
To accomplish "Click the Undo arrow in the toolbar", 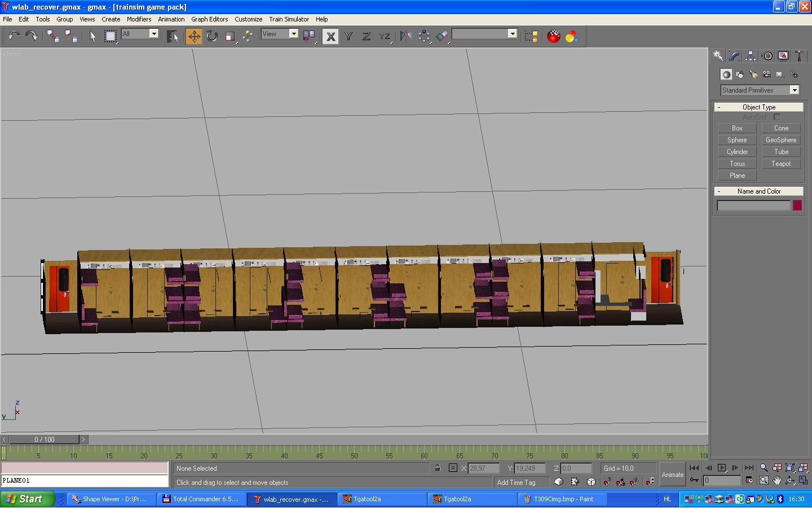I will click(x=14, y=36).
